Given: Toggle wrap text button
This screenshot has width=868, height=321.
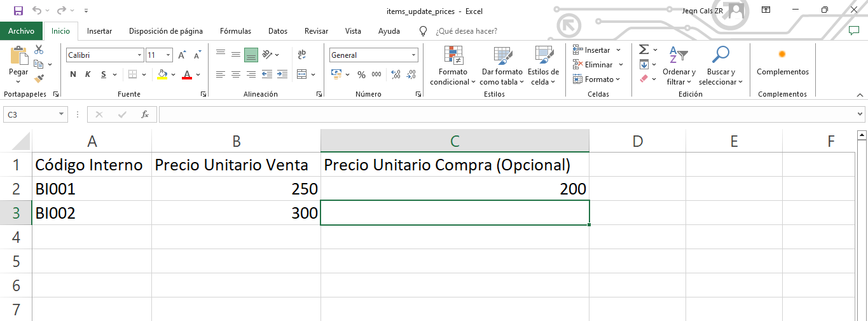Looking at the screenshot, I should coord(302,55).
